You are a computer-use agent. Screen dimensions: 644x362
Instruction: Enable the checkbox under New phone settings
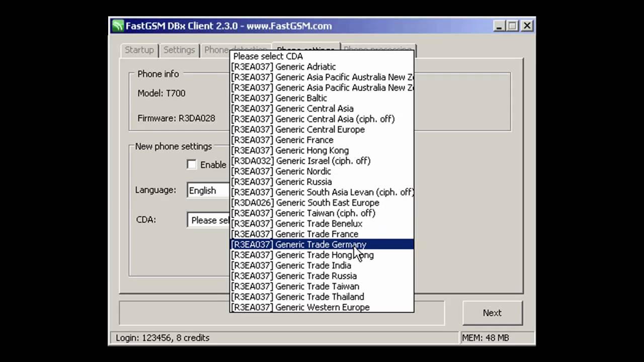coord(192,164)
